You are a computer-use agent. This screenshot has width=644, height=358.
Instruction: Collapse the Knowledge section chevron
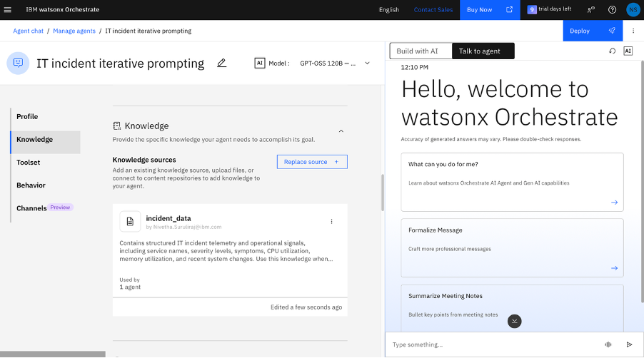click(x=341, y=131)
